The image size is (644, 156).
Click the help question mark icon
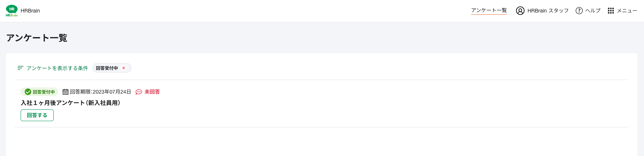[x=579, y=11]
